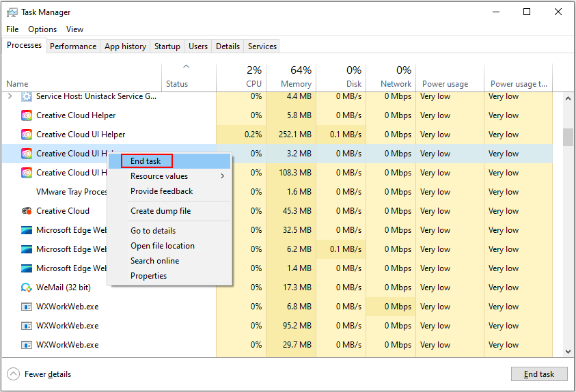Sort by CPU column header
The image size is (576, 392).
(241, 77)
